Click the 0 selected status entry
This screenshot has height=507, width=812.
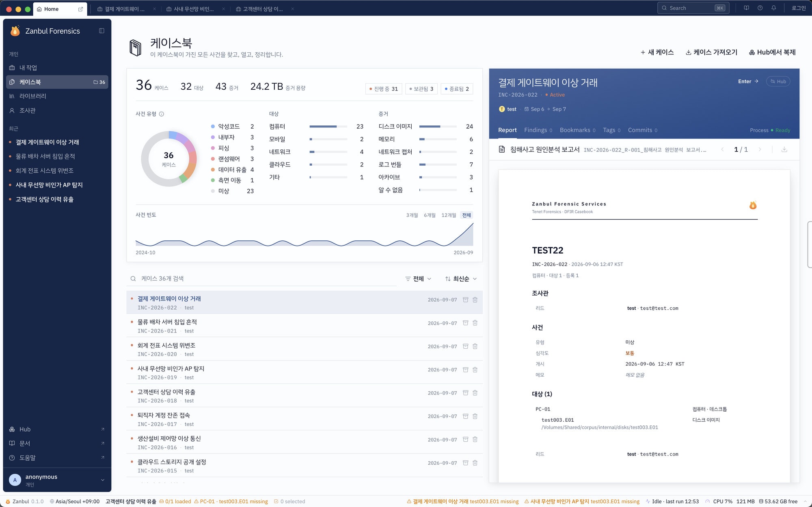coord(289,502)
